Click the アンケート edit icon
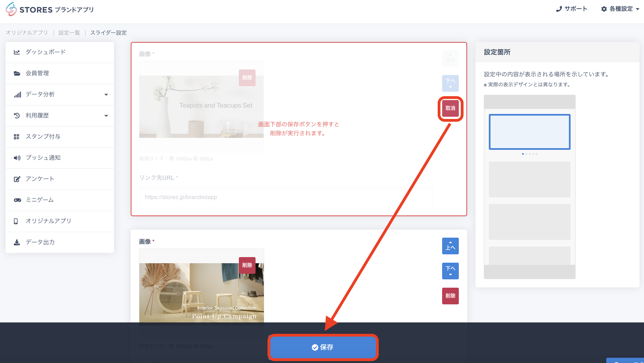The height and width of the screenshot is (363, 644). tap(17, 179)
